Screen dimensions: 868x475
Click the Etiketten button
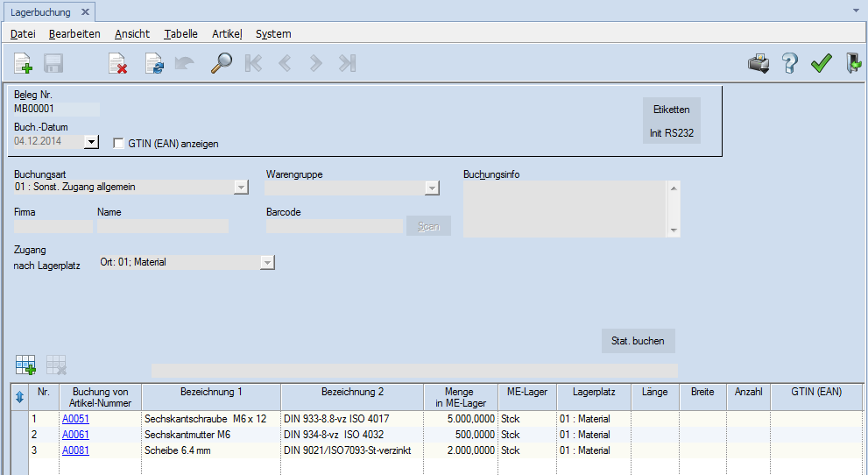(671, 110)
